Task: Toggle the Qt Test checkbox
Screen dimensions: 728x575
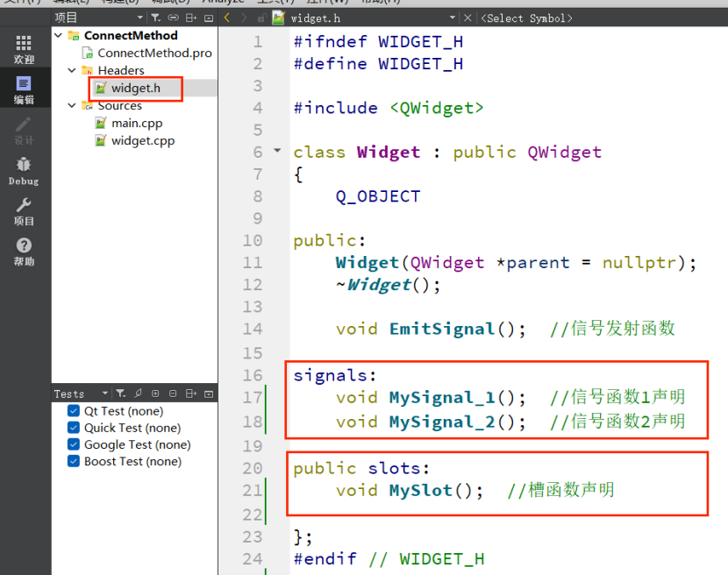Action: pos(74,411)
